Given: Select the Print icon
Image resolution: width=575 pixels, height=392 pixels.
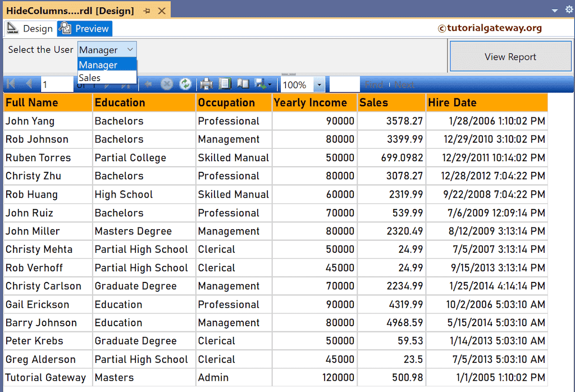Looking at the screenshot, I should (206, 84).
